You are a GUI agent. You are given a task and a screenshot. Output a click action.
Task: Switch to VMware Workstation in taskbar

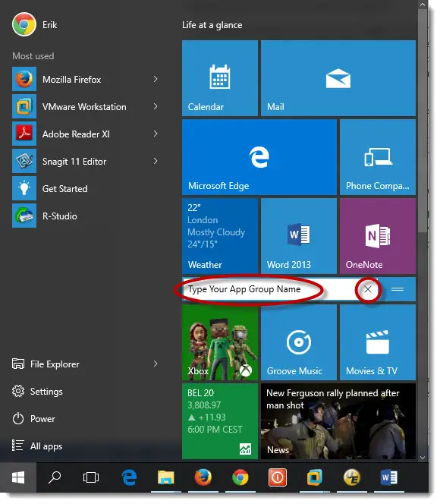[315, 477]
